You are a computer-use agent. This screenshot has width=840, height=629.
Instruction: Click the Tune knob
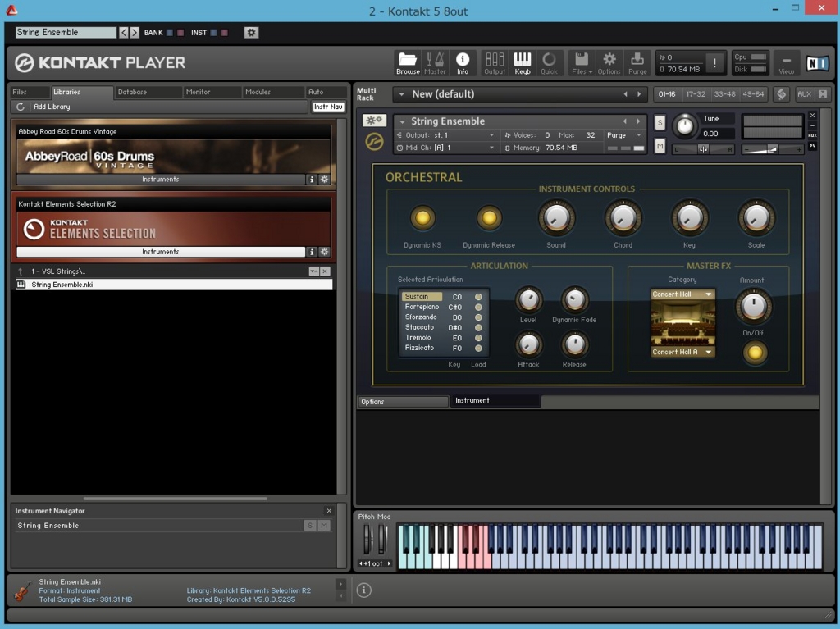(x=684, y=126)
